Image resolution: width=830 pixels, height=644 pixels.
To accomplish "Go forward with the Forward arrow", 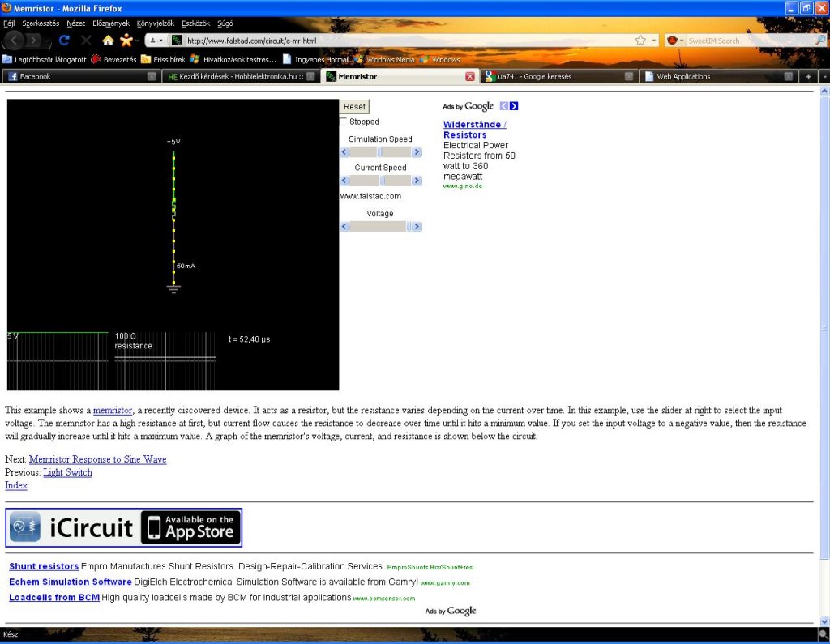I will (33, 41).
